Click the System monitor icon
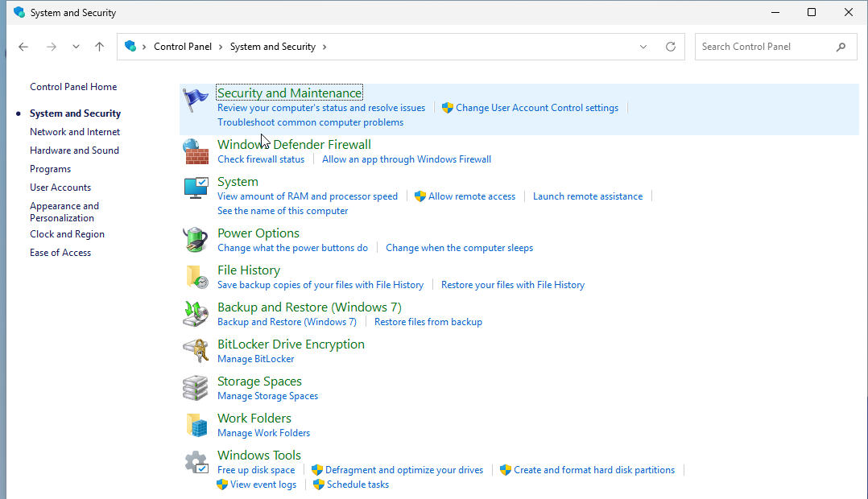 [x=196, y=188]
